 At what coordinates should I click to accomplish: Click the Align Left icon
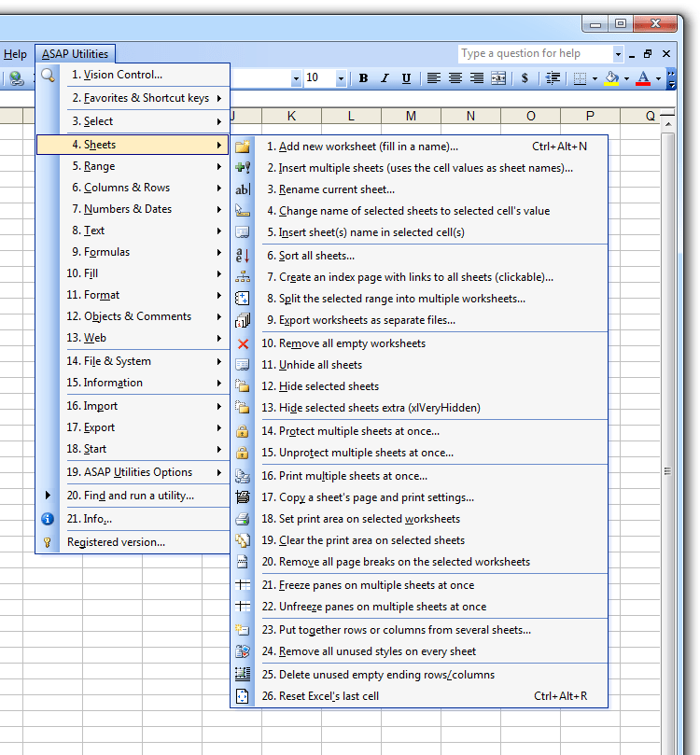[434, 78]
